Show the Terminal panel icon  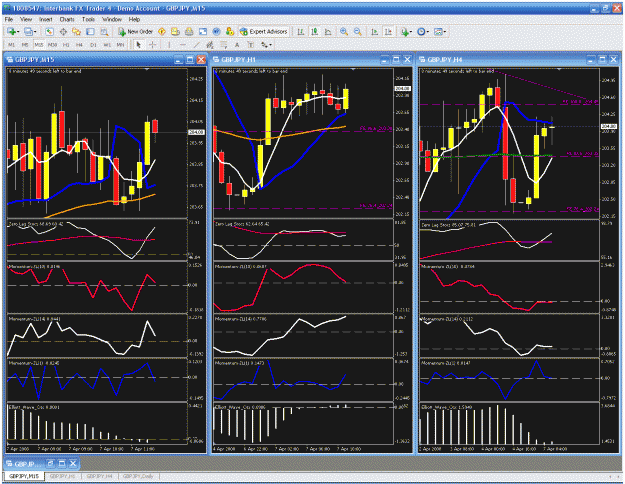90,31
